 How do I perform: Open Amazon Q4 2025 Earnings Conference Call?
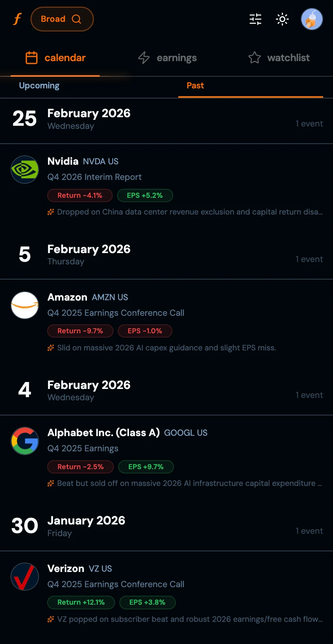[x=116, y=313]
